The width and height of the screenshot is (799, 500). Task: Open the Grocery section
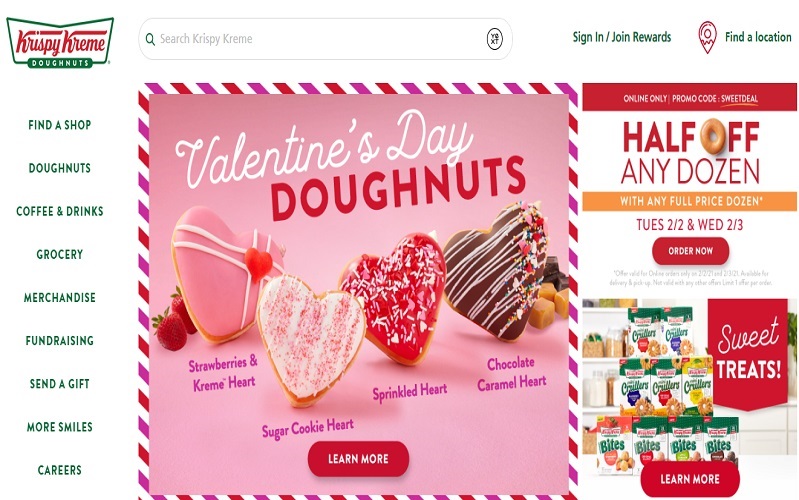[x=60, y=254]
